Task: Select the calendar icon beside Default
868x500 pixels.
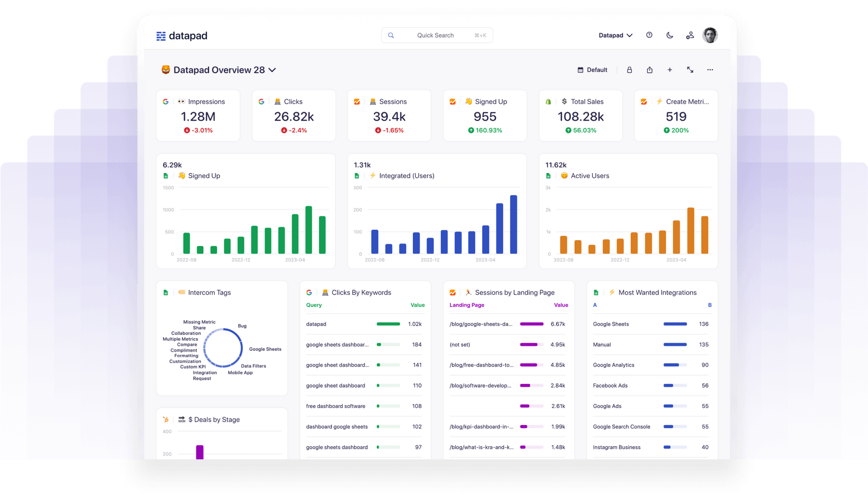Action: coord(580,69)
